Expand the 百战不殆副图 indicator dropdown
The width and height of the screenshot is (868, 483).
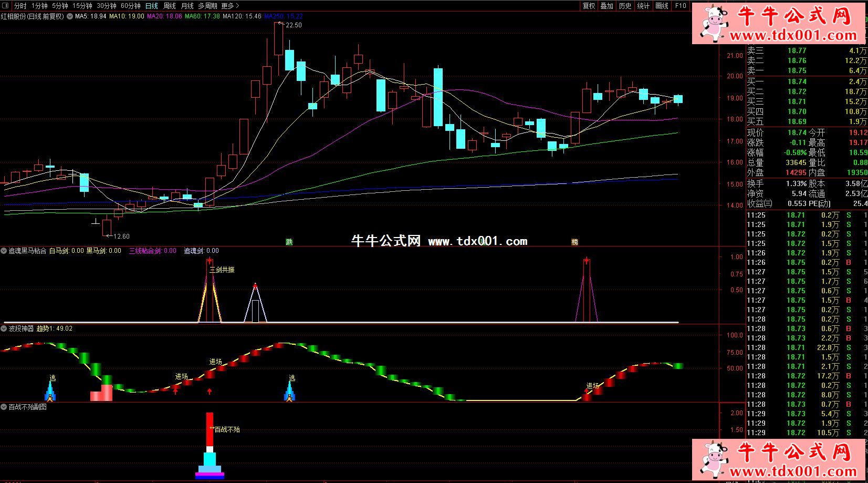point(4,407)
